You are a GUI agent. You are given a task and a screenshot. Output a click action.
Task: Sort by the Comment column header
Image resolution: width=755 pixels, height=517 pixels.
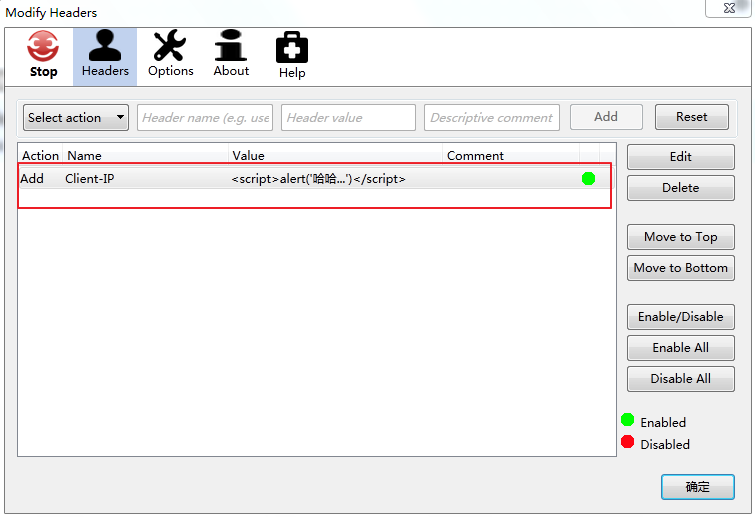coord(511,155)
